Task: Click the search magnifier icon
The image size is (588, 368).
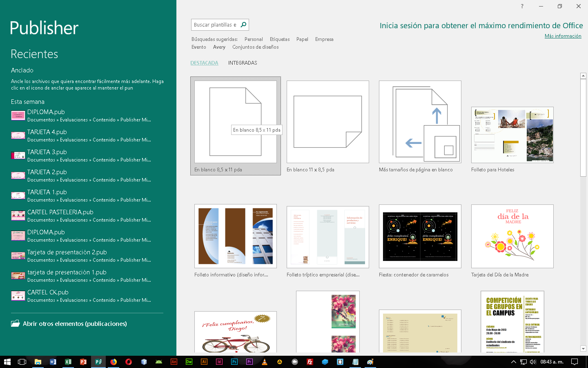Action: (243, 25)
